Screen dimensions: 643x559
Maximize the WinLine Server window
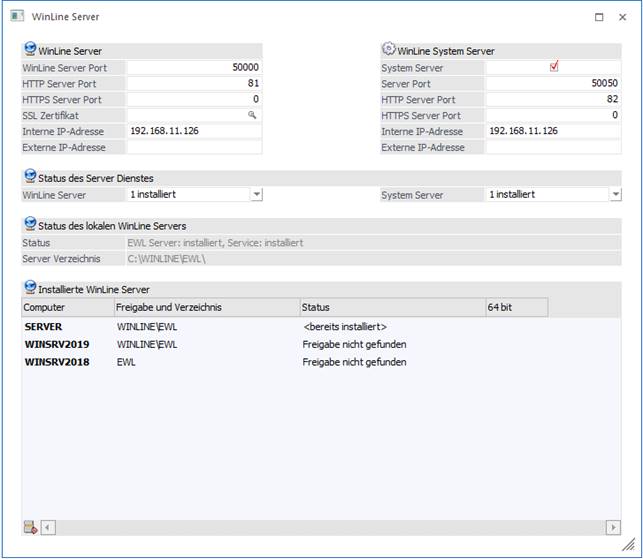tap(599, 17)
